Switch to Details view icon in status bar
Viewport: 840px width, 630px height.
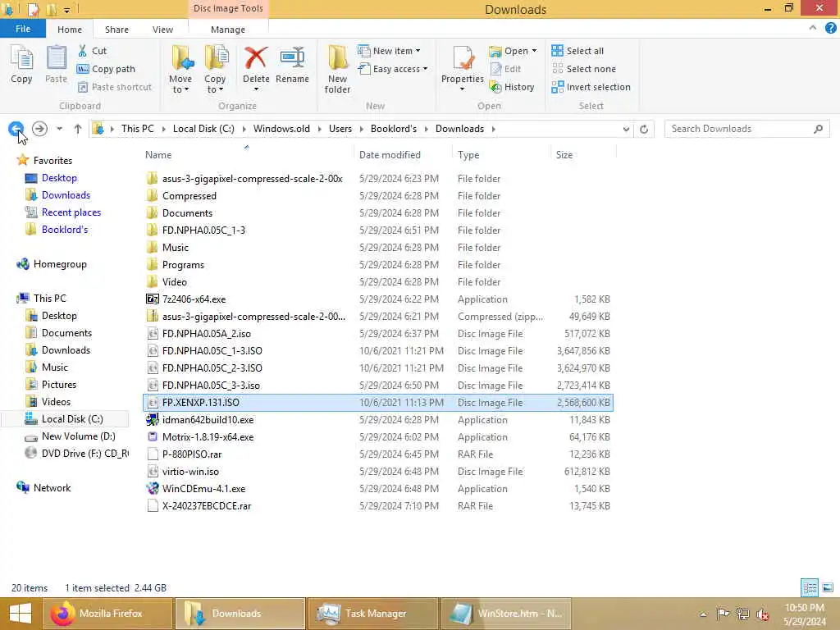point(810,587)
